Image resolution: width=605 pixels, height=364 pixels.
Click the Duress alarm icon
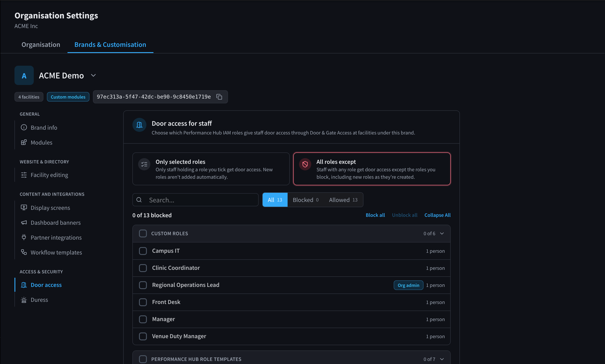click(24, 300)
